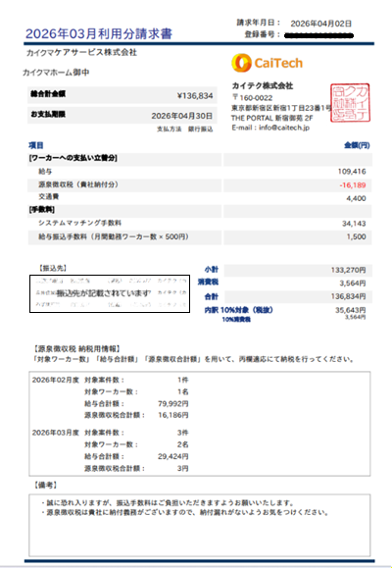Select the 02月度 対象ワーカー数 1名
Screen dimensions: 392x569
click(182, 391)
